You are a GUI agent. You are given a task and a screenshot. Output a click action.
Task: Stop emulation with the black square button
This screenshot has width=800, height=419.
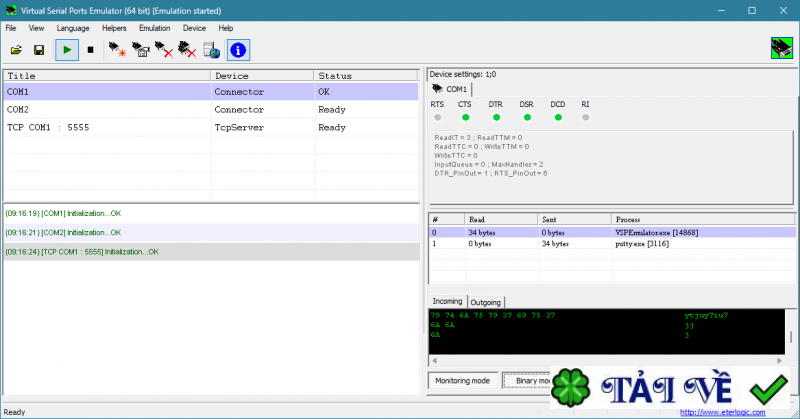(x=90, y=49)
